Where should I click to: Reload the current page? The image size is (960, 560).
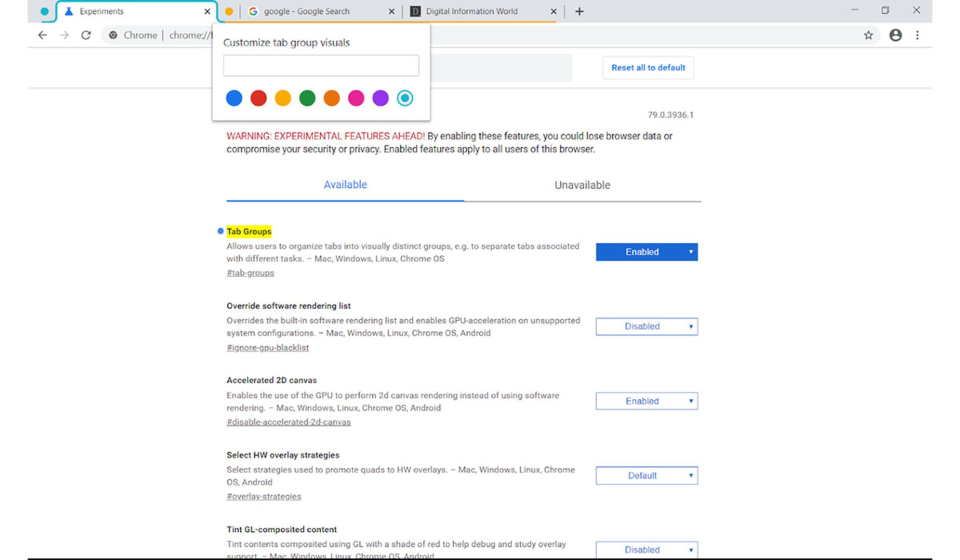pos(86,35)
